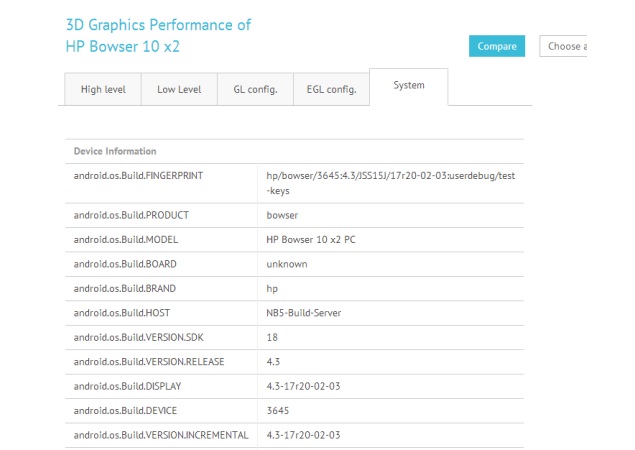Image resolution: width=635 pixels, height=450 pixels.
Task: Click the blue Compare button
Action: [x=497, y=46]
